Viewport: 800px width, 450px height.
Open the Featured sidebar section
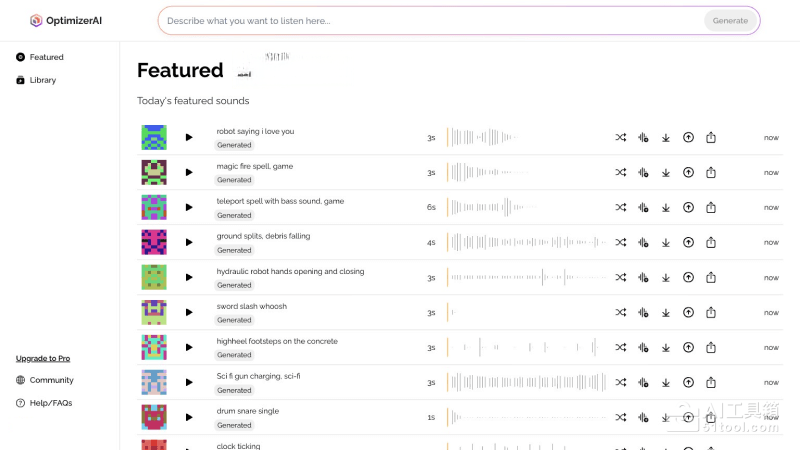[x=46, y=57]
